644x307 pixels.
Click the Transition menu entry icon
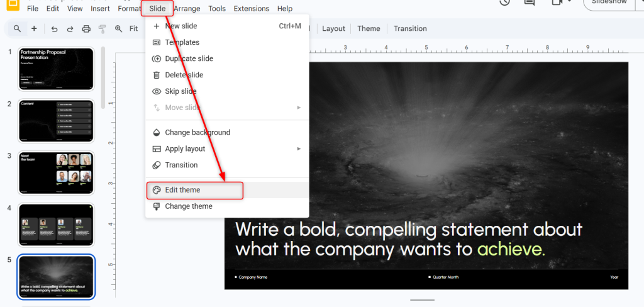(x=157, y=165)
